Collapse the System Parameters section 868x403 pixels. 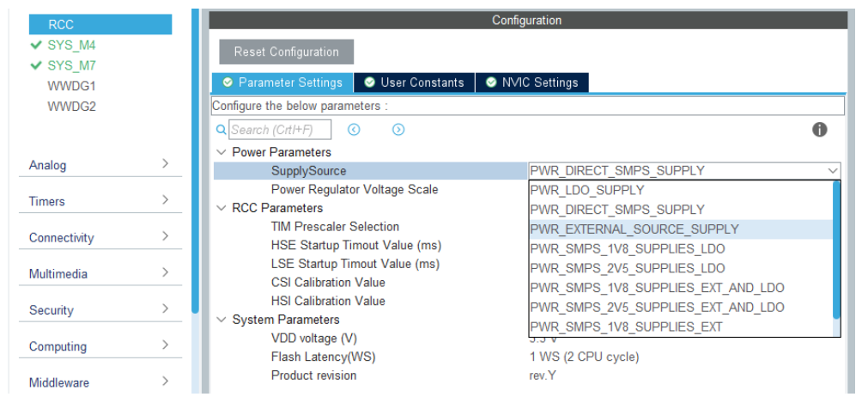point(222,320)
